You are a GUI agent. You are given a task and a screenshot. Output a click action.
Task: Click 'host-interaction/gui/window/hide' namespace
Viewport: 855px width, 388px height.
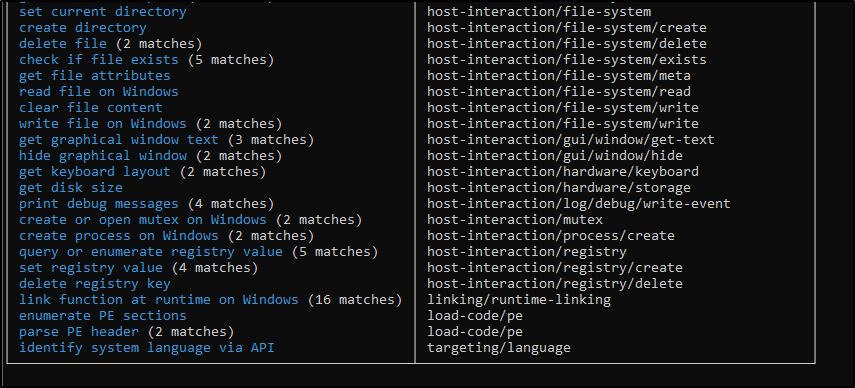pyautogui.click(x=555, y=156)
